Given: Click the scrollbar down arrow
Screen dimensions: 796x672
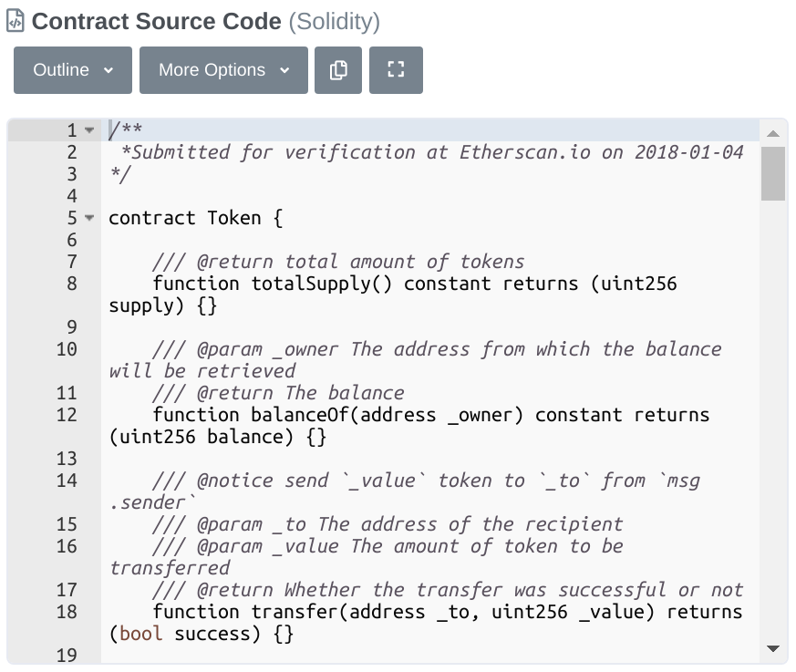Looking at the screenshot, I should [x=773, y=648].
